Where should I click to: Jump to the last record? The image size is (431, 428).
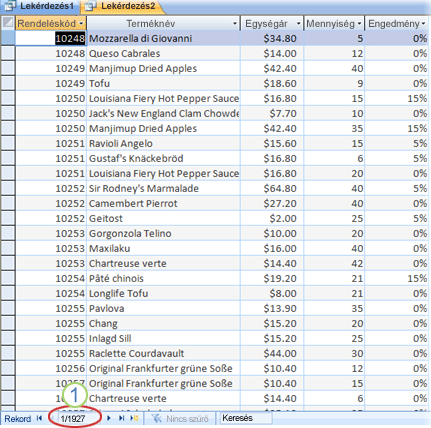pos(121,418)
